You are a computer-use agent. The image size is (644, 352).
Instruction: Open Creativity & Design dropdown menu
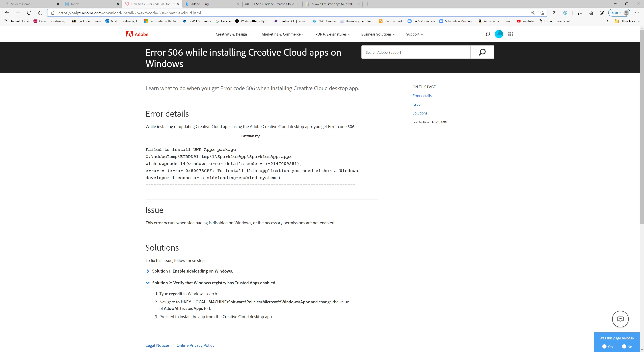tap(233, 34)
